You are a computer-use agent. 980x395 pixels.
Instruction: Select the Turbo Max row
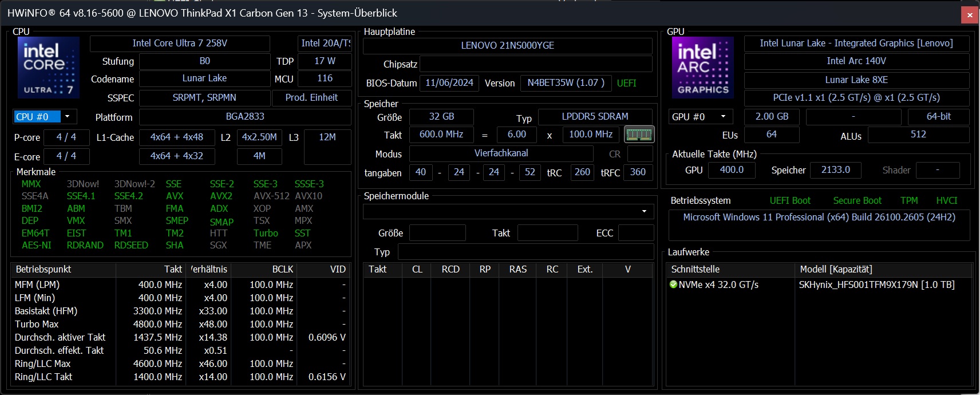[180, 324]
